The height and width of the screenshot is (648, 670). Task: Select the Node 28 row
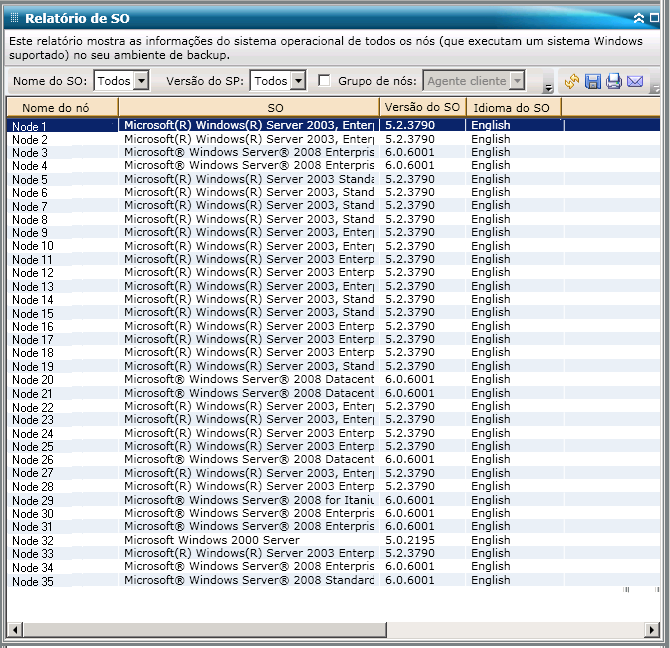tap(333, 486)
